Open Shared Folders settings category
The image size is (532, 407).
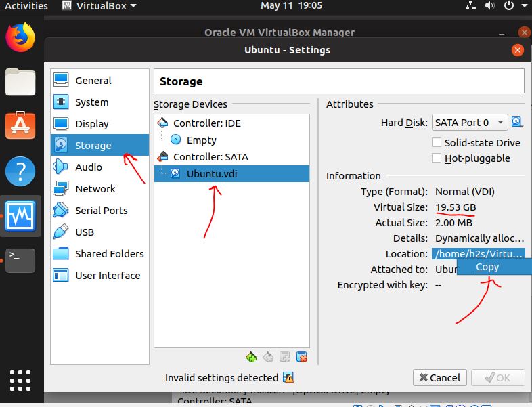(x=99, y=254)
